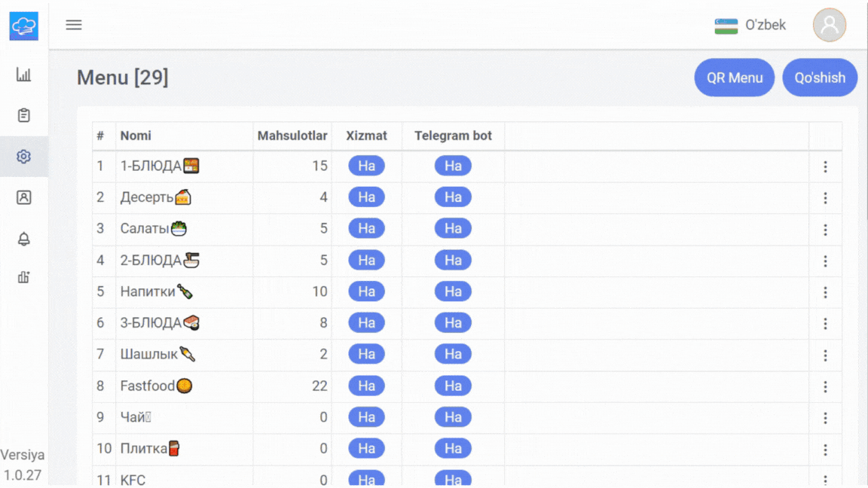Select the Fastfood category name
Viewport: 868px width, 488px height.
pyautogui.click(x=156, y=386)
